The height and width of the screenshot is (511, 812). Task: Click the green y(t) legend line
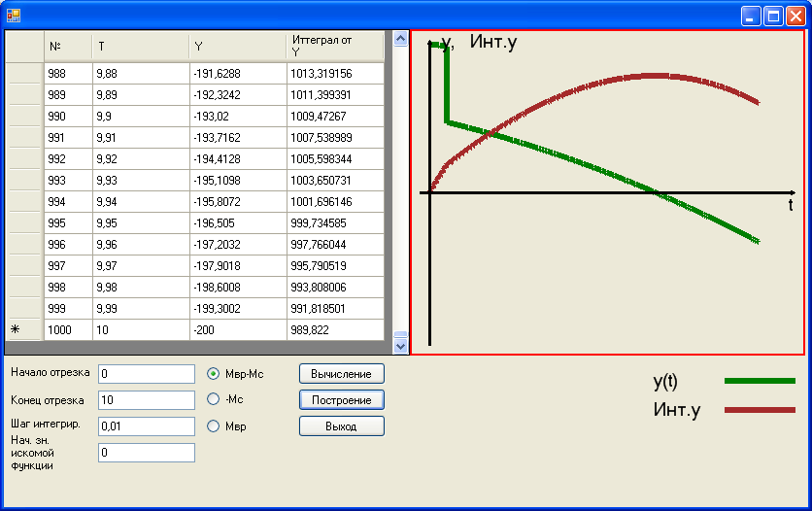pos(760,381)
